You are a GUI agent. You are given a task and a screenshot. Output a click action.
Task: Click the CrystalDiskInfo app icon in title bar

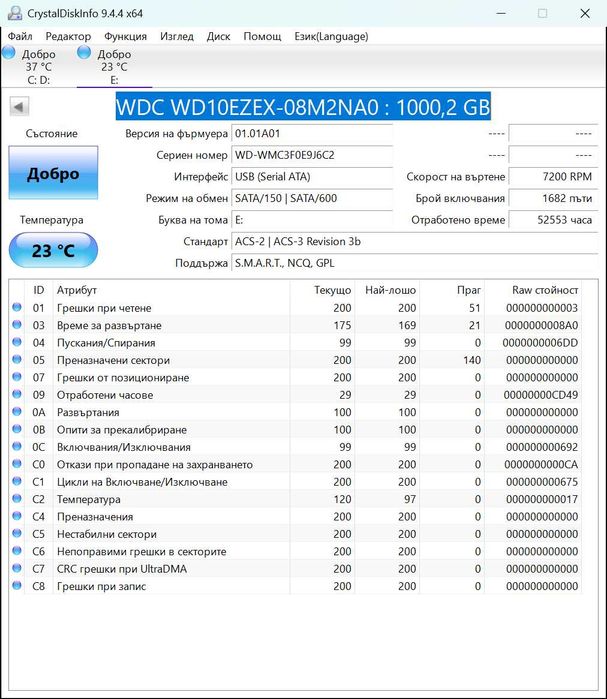pos(14,13)
